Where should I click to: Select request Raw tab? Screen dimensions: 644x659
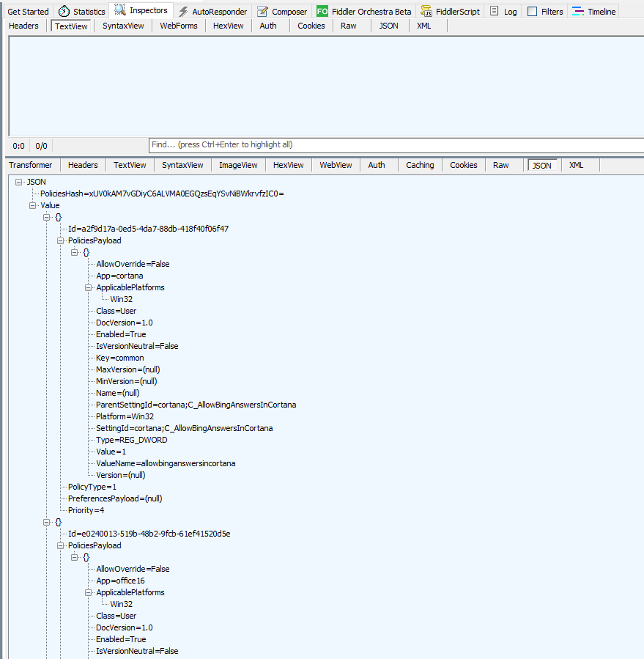(349, 26)
